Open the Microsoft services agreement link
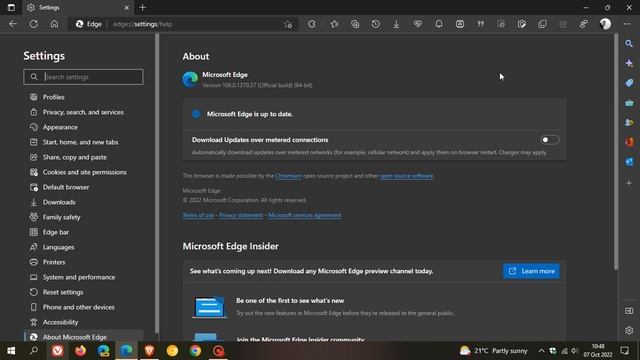This screenshot has height=360, width=640. click(304, 215)
